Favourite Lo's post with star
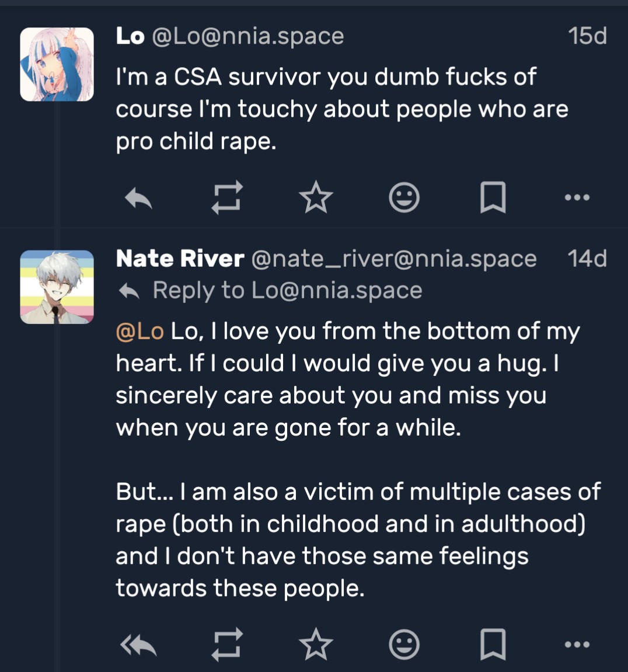The image size is (628, 672). coord(316,197)
